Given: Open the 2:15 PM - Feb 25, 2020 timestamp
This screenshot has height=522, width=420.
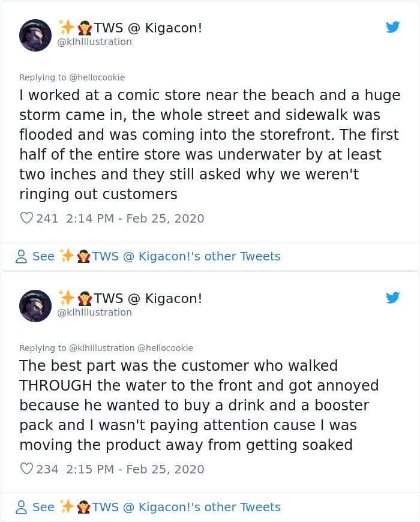Looking at the screenshot, I should [x=135, y=469].
